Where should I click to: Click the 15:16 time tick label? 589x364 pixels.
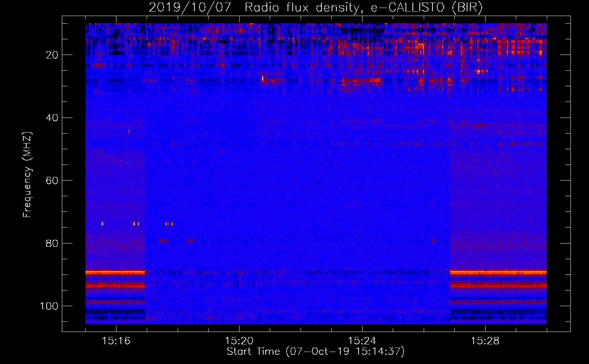[116, 341]
